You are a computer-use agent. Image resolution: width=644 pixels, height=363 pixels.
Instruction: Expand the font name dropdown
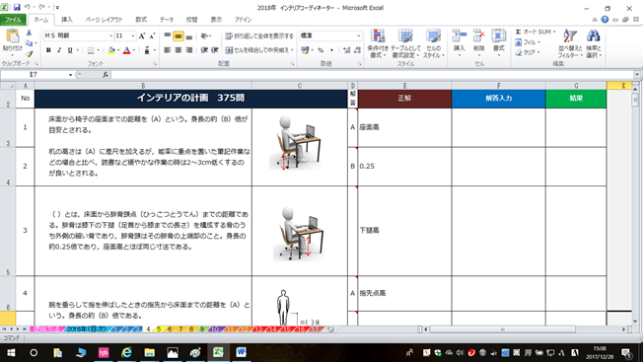point(110,36)
